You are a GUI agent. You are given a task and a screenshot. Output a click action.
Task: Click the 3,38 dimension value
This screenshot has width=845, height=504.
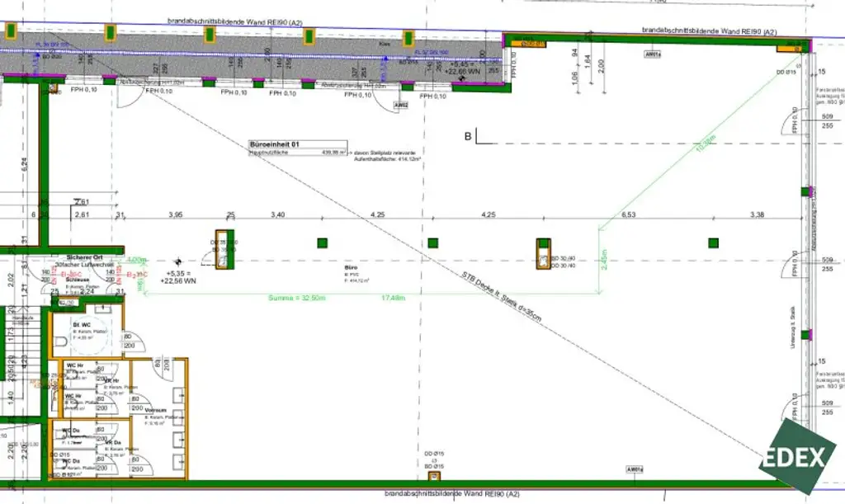757,214
